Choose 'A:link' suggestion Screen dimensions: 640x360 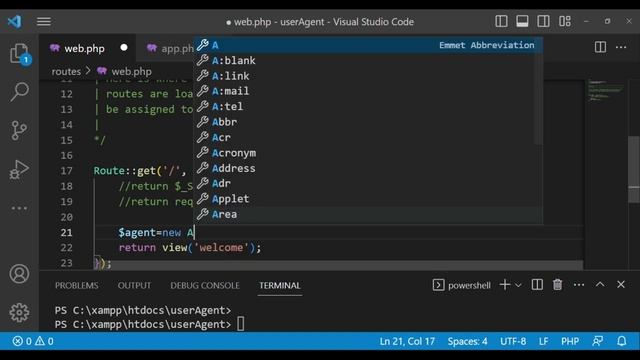point(367,76)
